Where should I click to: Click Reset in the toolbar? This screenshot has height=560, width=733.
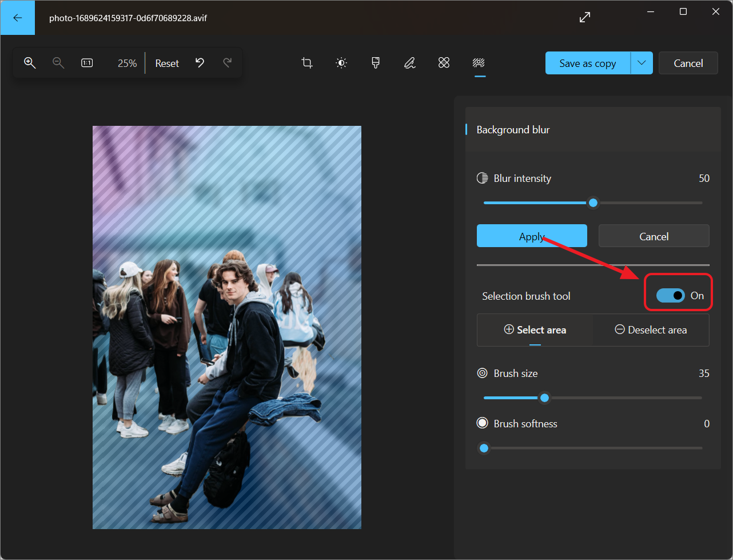point(167,63)
